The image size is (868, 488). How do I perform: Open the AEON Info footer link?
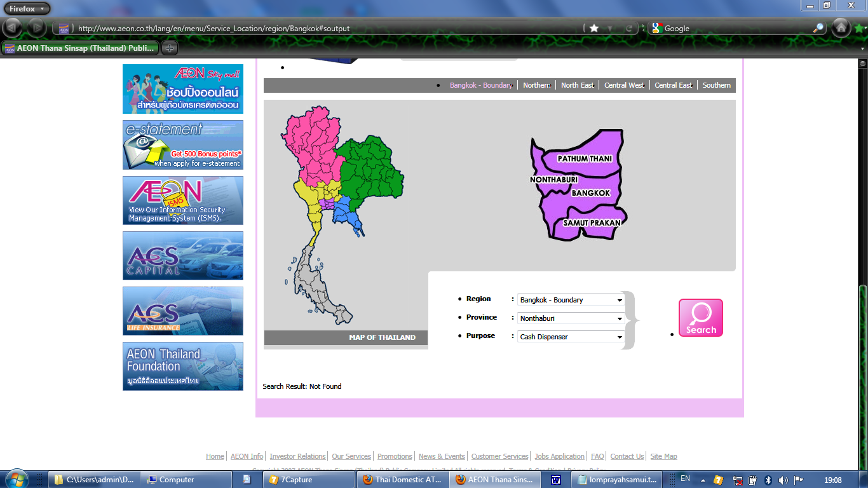point(247,456)
